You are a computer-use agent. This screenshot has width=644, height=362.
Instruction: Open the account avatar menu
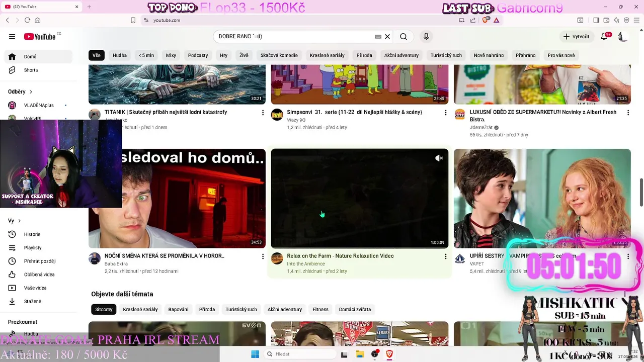623,37
